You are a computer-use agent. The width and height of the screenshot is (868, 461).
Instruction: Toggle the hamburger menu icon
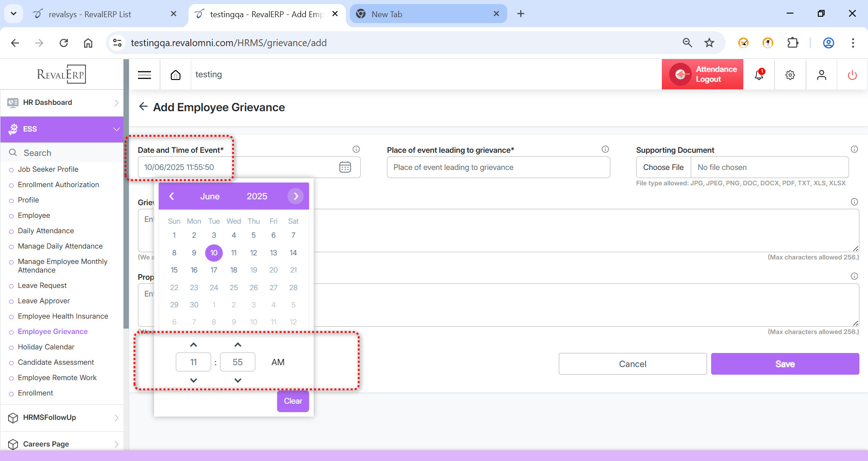click(144, 75)
